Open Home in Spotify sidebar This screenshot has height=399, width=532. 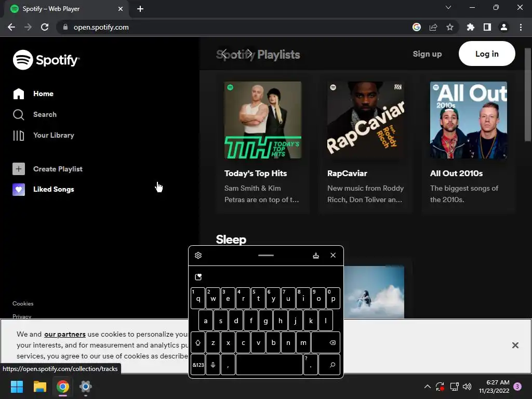click(33, 94)
